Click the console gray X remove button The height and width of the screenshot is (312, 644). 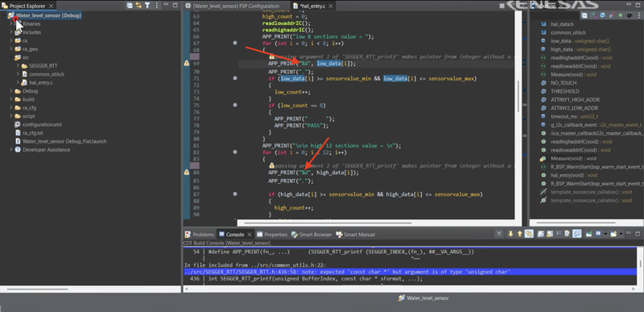(x=499, y=234)
